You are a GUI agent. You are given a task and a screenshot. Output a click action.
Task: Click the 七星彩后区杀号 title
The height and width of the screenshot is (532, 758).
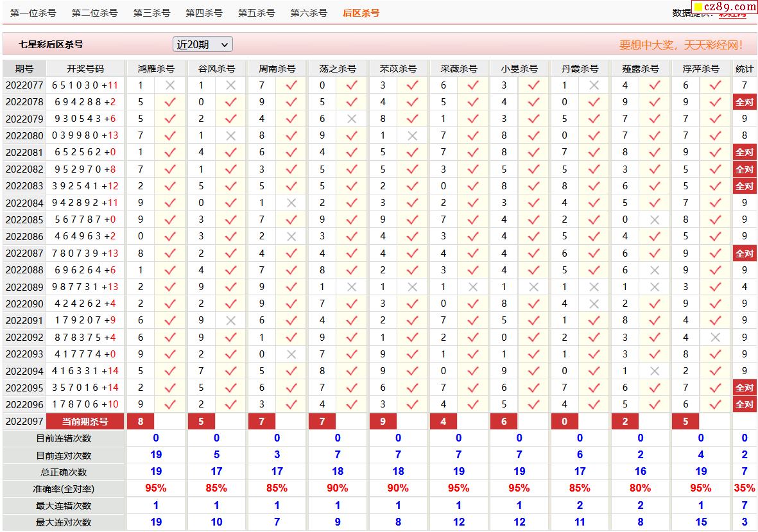tap(51, 44)
